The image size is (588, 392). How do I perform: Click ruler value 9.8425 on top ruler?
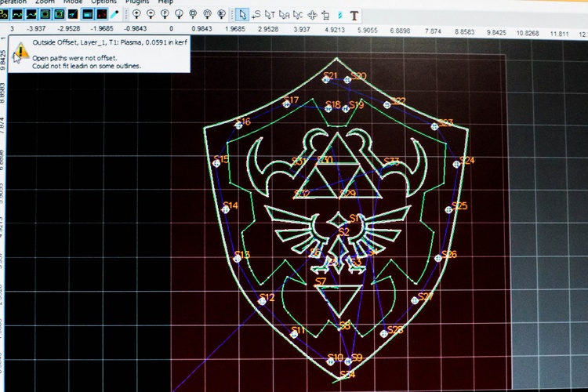[496, 33]
